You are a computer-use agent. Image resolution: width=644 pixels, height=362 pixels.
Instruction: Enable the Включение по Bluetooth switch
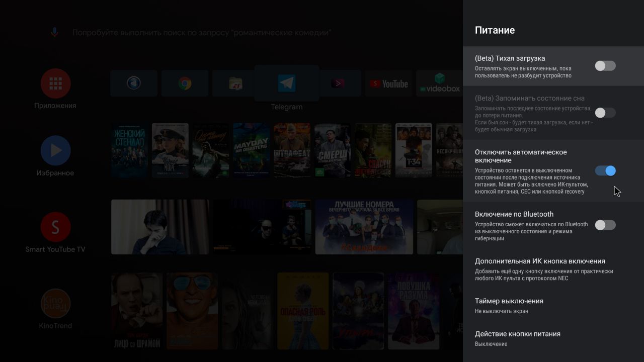point(605,225)
